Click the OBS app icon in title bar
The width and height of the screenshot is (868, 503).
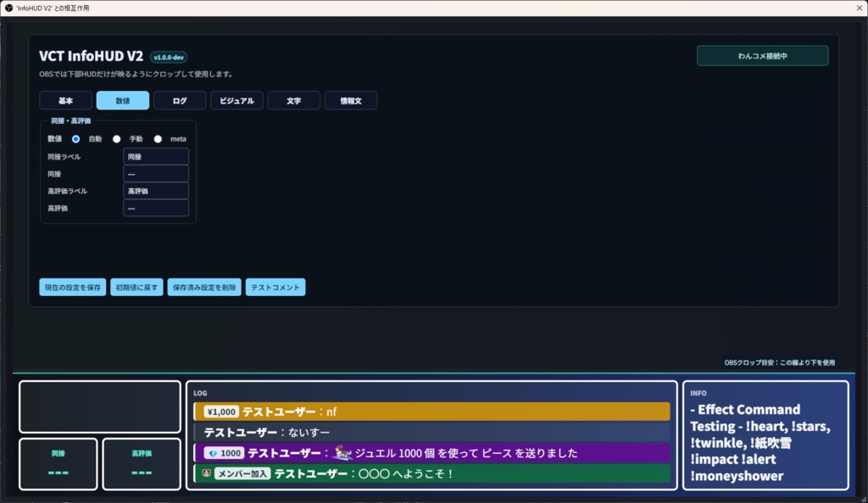tap(8, 8)
